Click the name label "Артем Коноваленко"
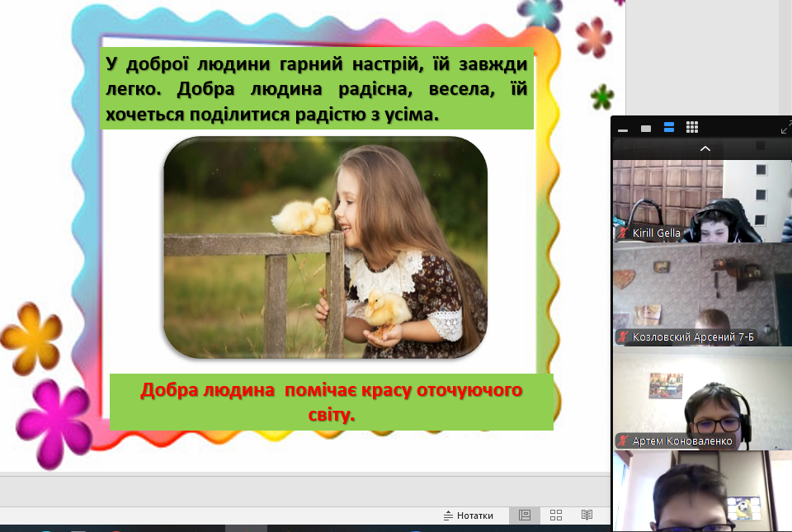The image size is (792, 532). coord(682,440)
